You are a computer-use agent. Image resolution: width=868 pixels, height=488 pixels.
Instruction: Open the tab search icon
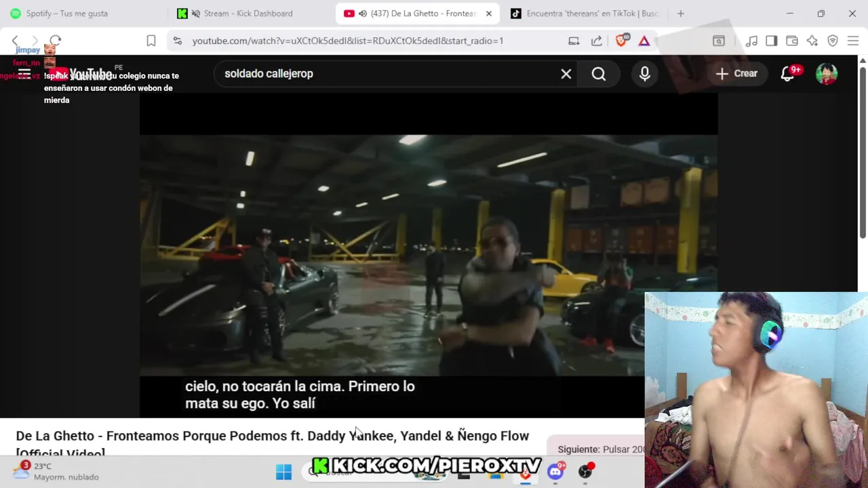[x=719, y=41]
